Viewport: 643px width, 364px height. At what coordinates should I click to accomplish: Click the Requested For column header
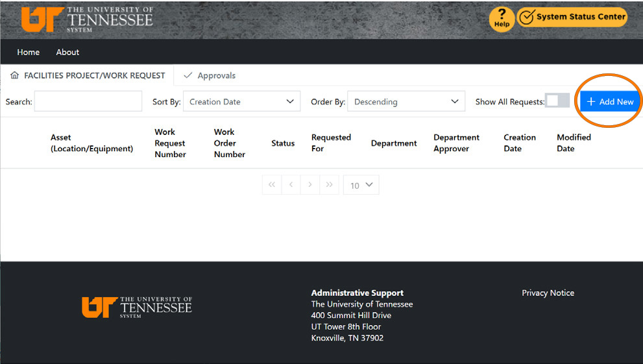coord(331,143)
